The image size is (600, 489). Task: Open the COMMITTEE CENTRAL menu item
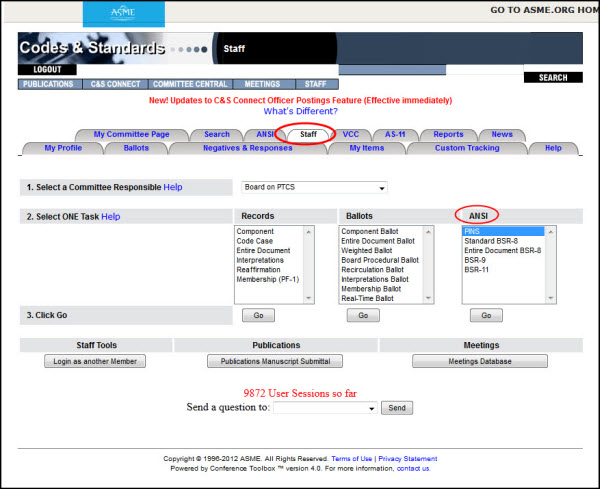[x=190, y=84]
